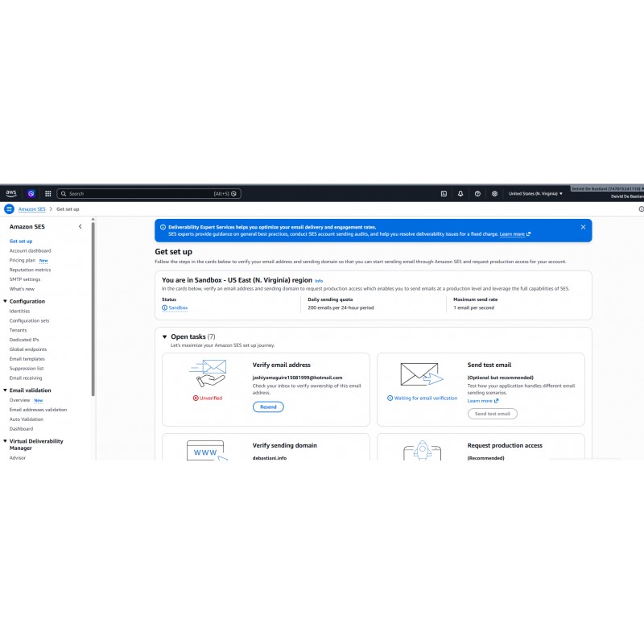Click the '200 emails per 24-hour period' value
The width and height of the screenshot is (644, 644).
pyautogui.click(x=341, y=308)
